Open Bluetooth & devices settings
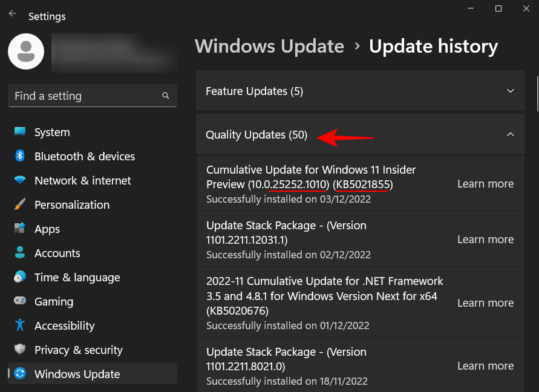This screenshot has height=392, width=539. (19, 156)
